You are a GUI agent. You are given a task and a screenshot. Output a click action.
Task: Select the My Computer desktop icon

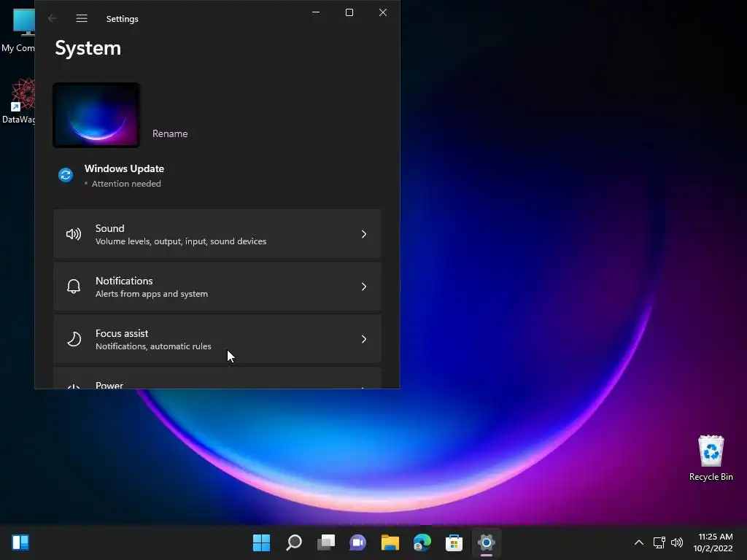click(x=18, y=29)
